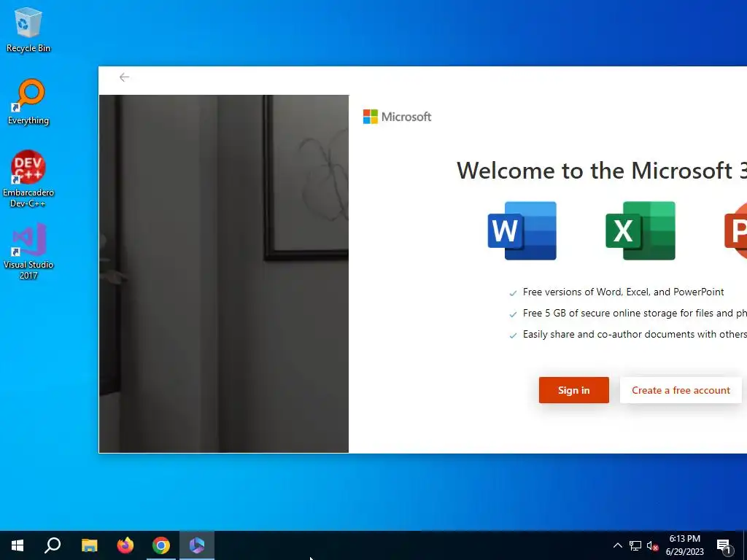Click the Sign in button
This screenshot has width=747, height=560.
573,390
